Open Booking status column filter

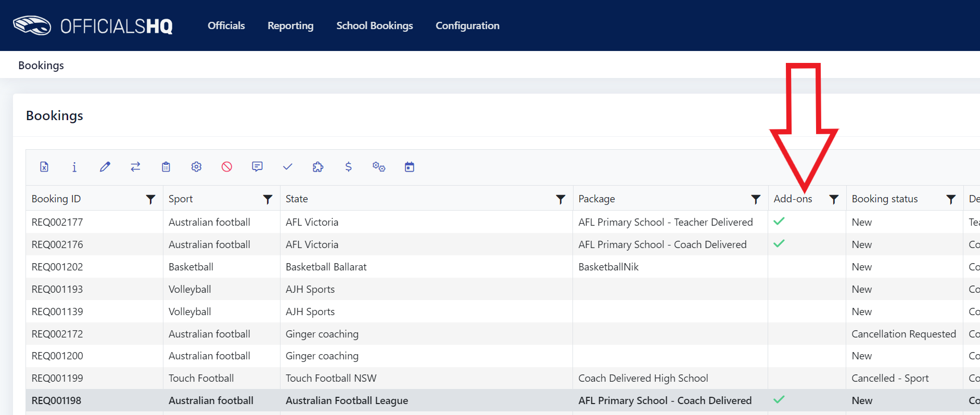(x=951, y=199)
